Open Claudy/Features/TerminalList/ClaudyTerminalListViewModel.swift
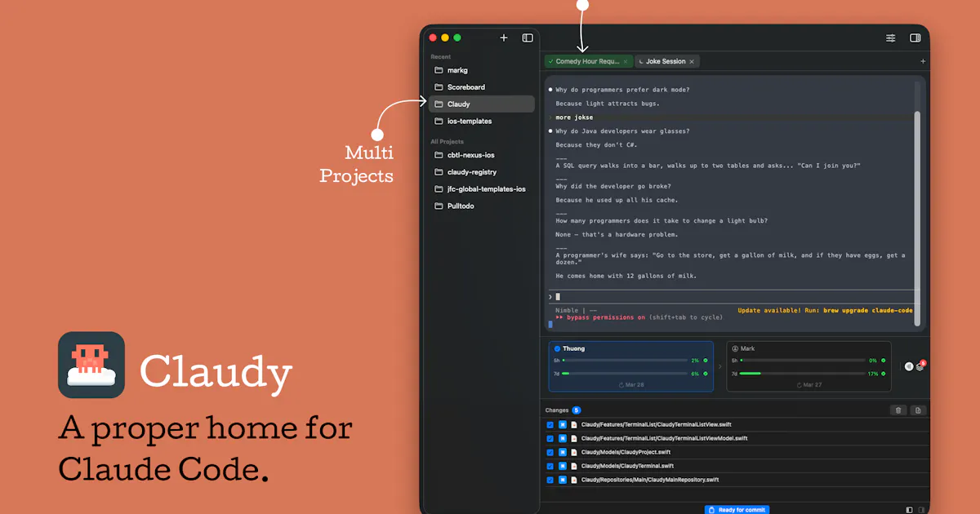 click(x=664, y=439)
